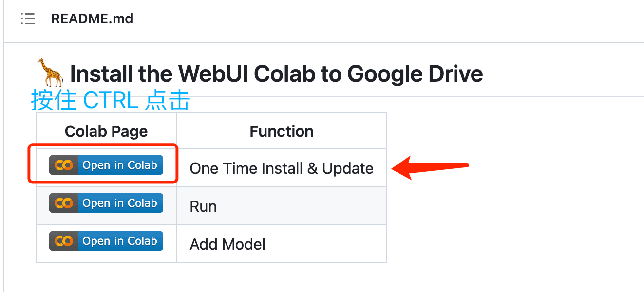
Task: Open the README outline list icon
Action: pos(28,19)
